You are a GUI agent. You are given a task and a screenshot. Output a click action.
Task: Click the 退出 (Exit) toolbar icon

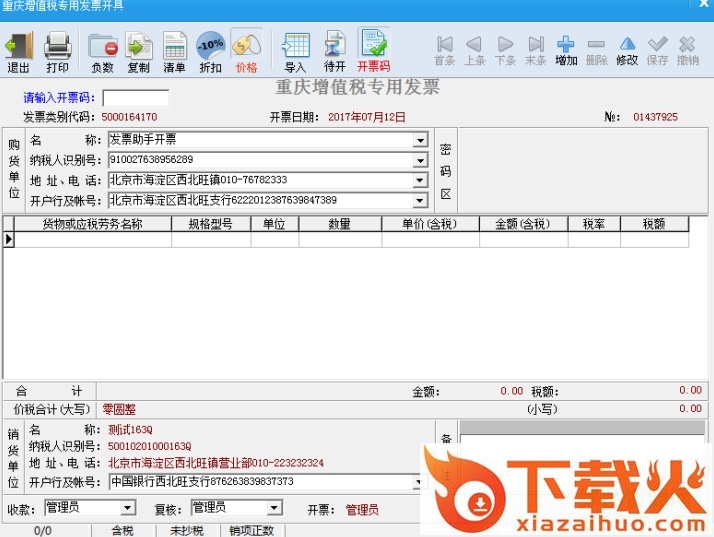click(x=19, y=51)
